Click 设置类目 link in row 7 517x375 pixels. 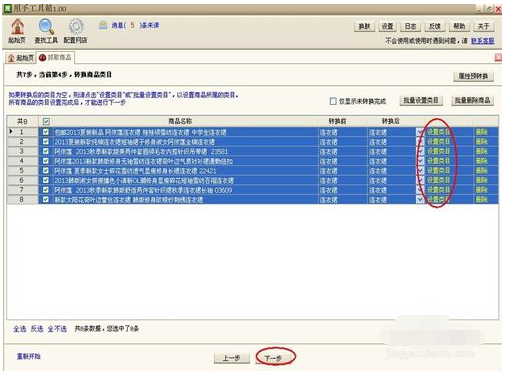(438, 190)
